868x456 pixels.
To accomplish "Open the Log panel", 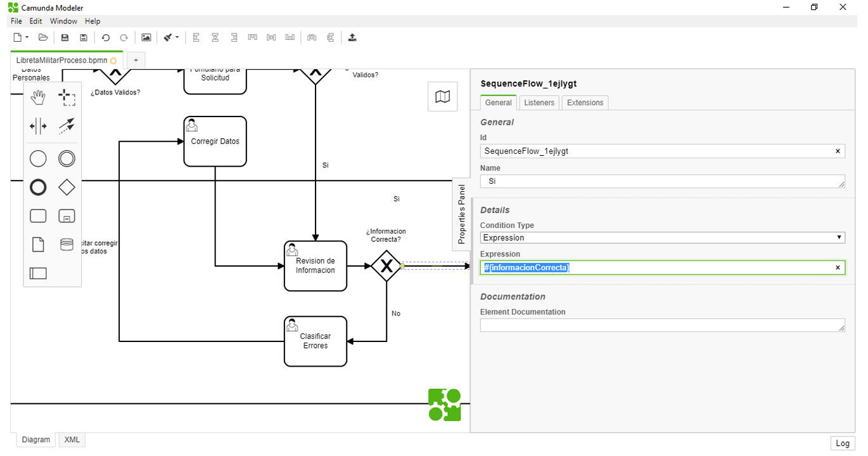I will (x=843, y=443).
